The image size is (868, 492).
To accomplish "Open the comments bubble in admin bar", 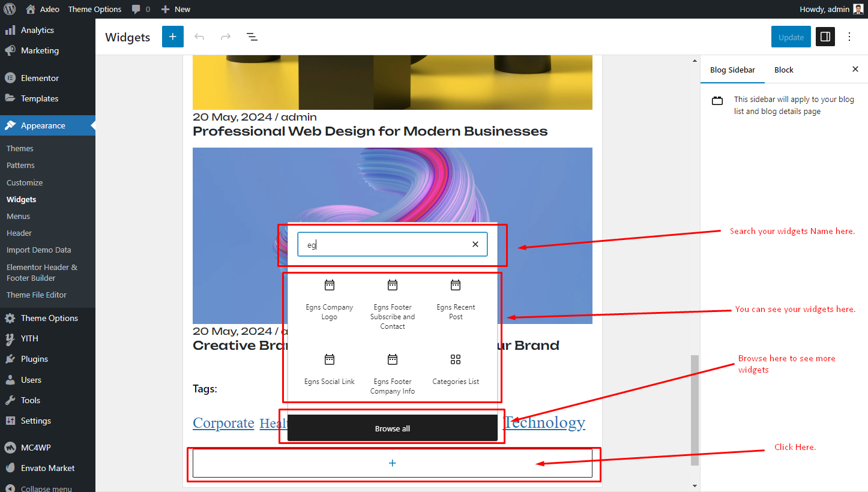I will [141, 9].
